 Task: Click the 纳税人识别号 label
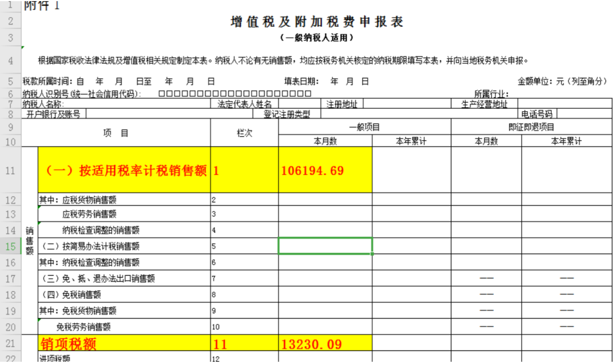coord(82,94)
